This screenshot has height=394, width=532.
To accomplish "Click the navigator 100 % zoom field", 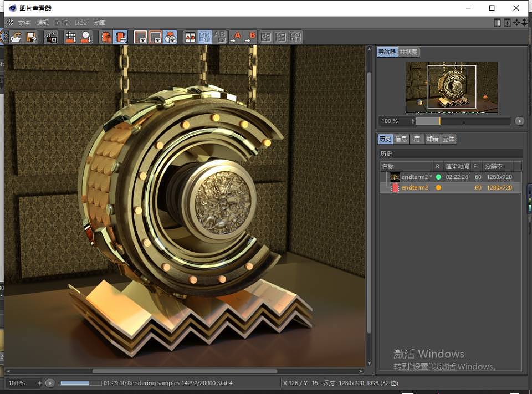I will tap(395, 121).
